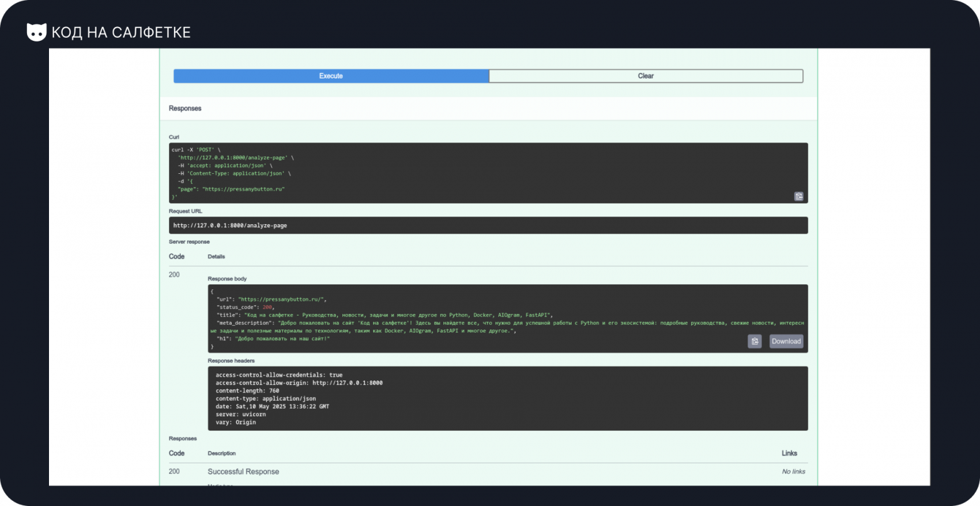Click the Details column header
The width and height of the screenshot is (980, 506).
[x=216, y=257]
